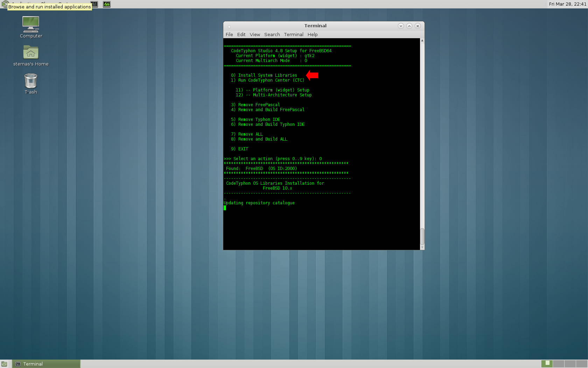Maximize the Terminal window
Viewport: 588px width, 368px height.
tap(409, 26)
